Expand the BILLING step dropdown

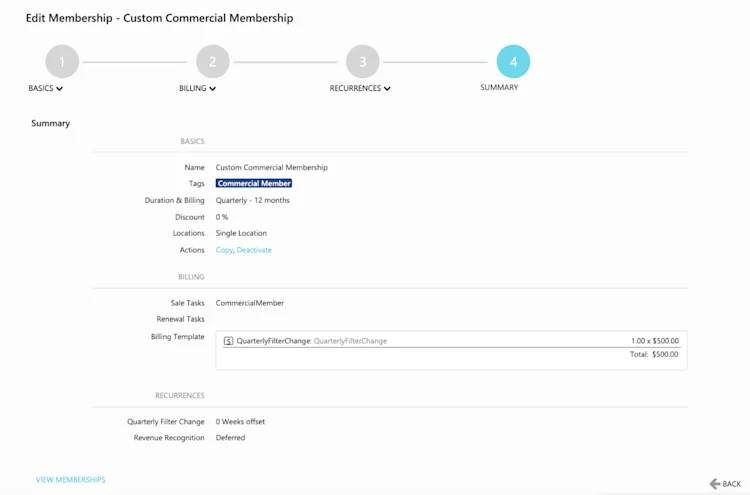pos(197,88)
